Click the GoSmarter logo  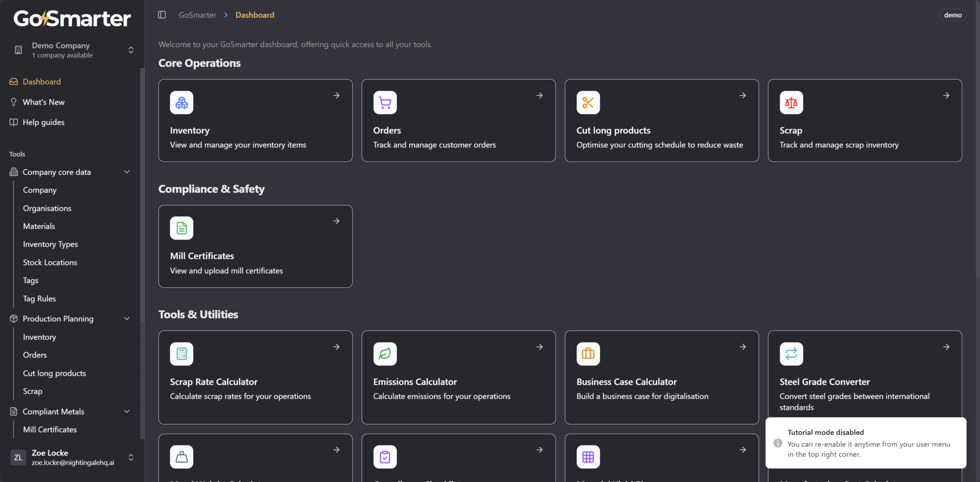(x=72, y=19)
